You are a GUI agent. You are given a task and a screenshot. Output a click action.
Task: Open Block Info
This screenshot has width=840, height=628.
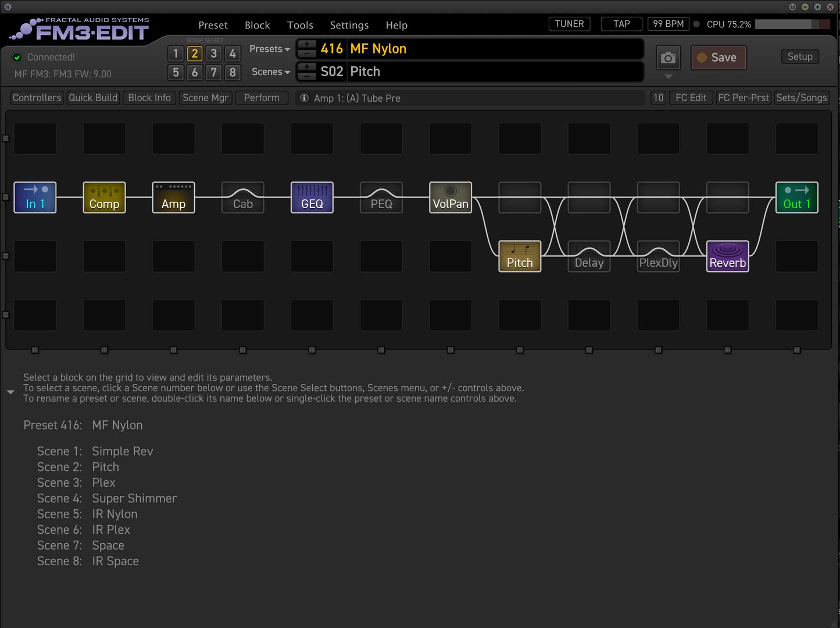click(149, 98)
